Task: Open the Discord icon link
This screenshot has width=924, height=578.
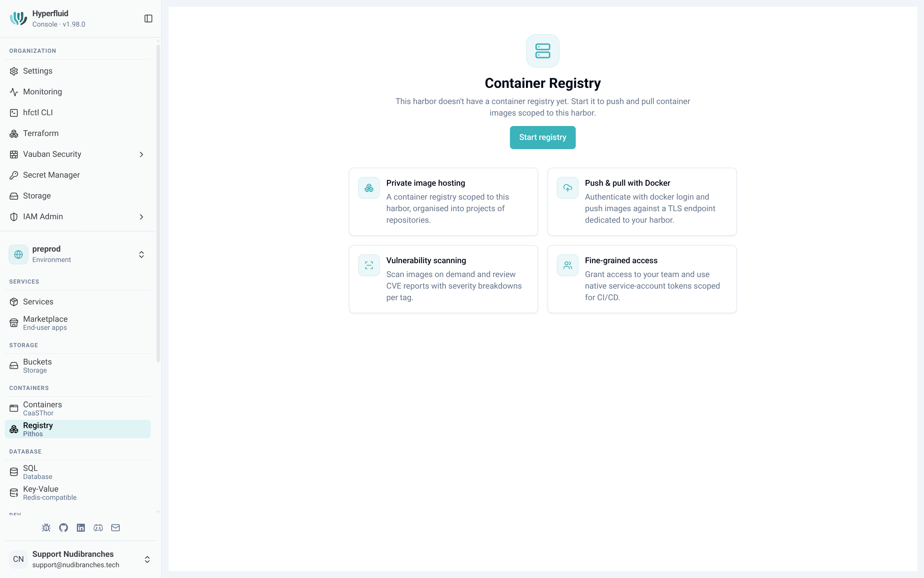Action: click(98, 528)
